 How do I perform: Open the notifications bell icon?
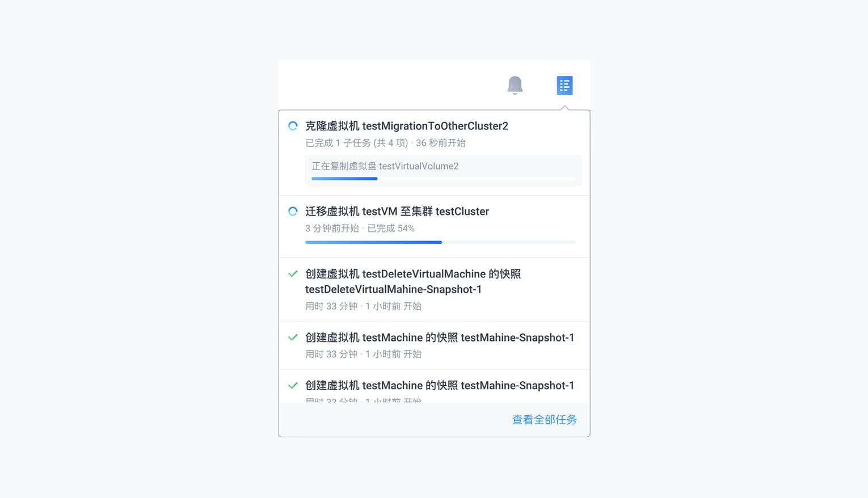coord(515,85)
